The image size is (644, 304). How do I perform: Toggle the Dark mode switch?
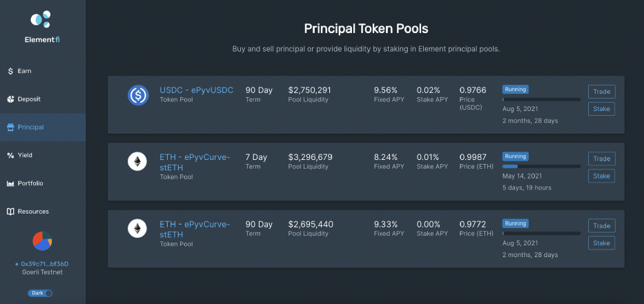pyautogui.click(x=40, y=293)
